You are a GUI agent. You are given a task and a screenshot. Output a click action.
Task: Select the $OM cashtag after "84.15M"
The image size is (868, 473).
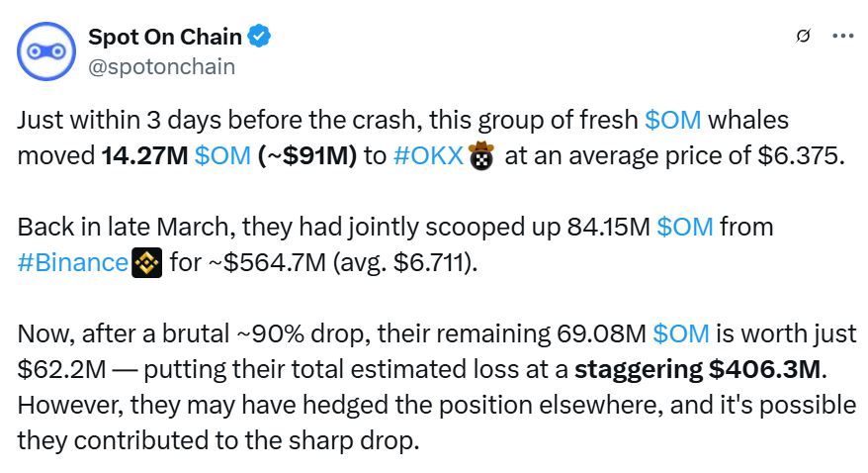(684, 227)
